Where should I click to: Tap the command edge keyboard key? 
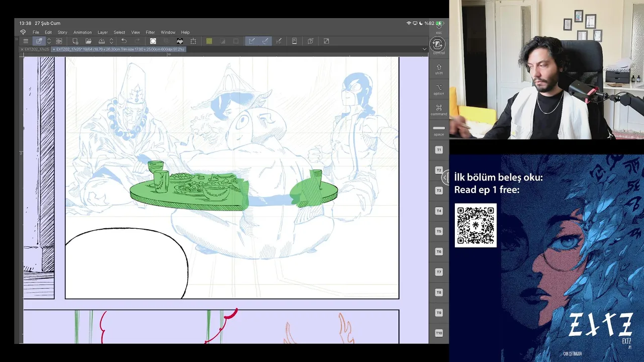[439, 110]
